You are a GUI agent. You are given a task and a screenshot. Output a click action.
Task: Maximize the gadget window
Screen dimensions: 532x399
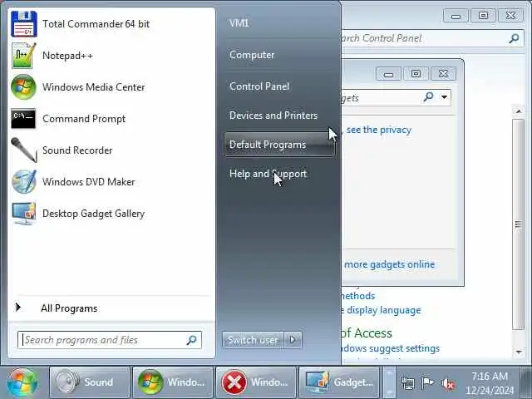tap(416, 74)
